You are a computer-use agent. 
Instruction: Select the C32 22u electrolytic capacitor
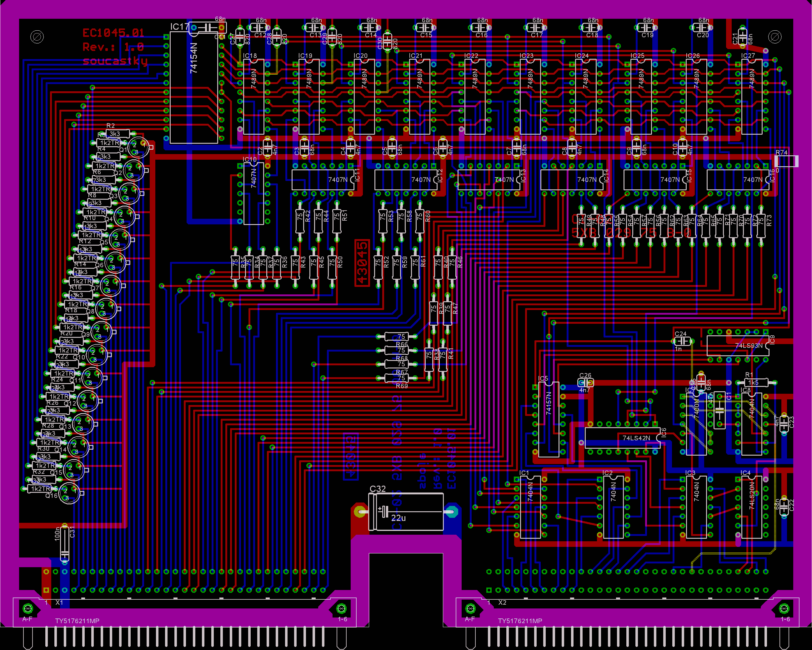tap(406, 512)
